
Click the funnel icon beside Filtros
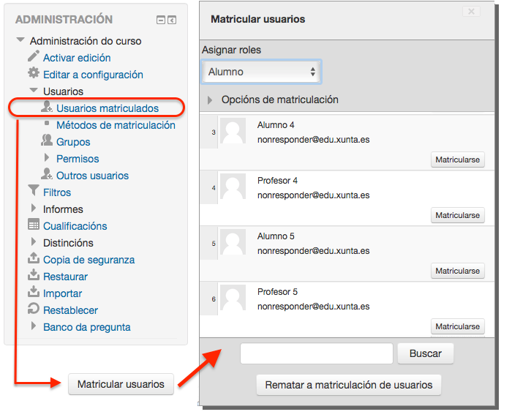tap(34, 191)
